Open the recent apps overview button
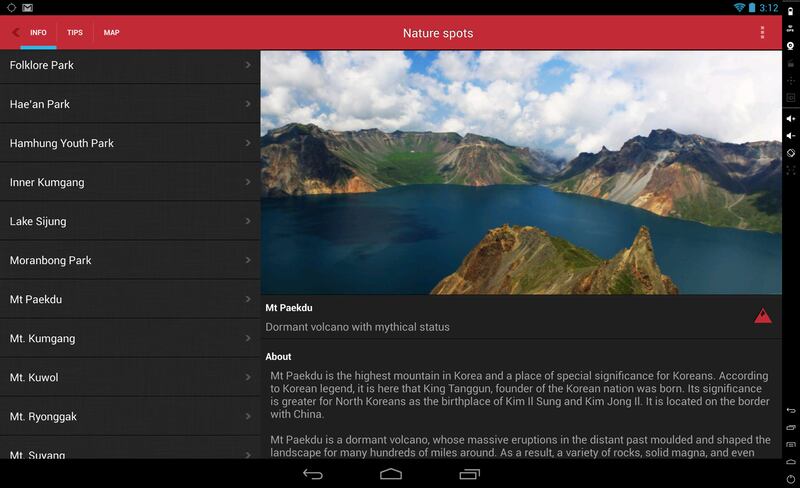The height and width of the screenshot is (488, 800). pos(469,473)
